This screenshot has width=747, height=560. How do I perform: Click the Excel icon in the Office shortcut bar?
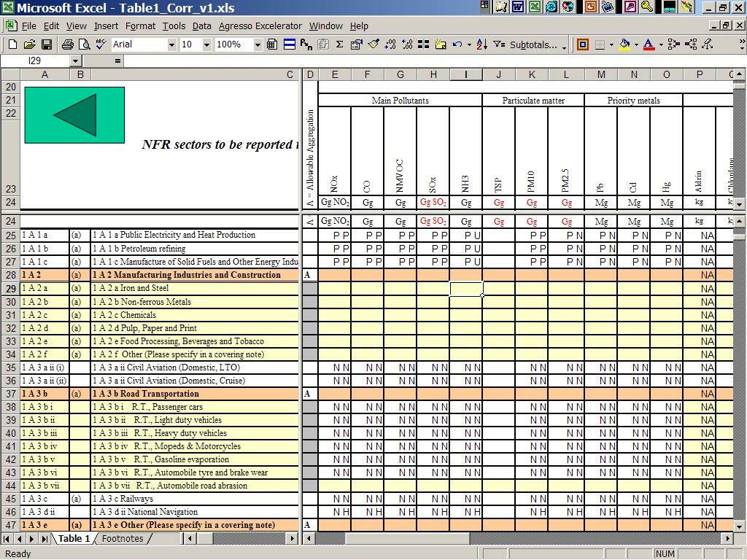click(535, 7)
